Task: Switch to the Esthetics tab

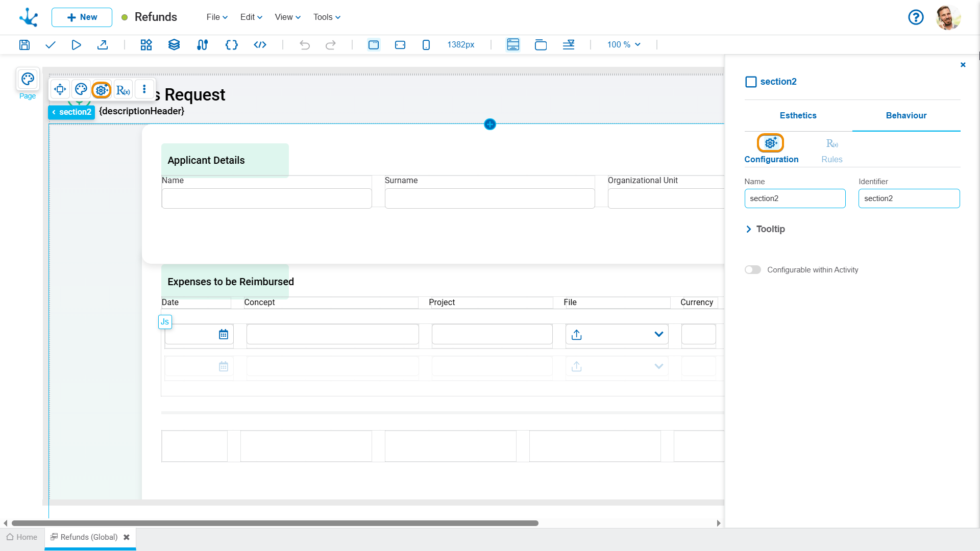Action: click(798, 116)
